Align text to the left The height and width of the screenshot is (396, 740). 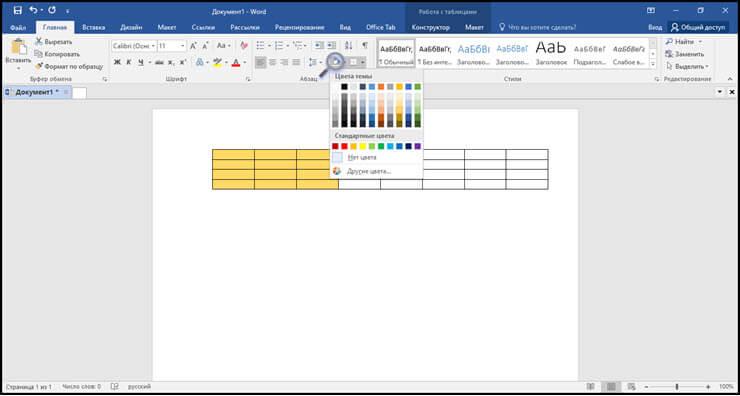tap(261, 62)
